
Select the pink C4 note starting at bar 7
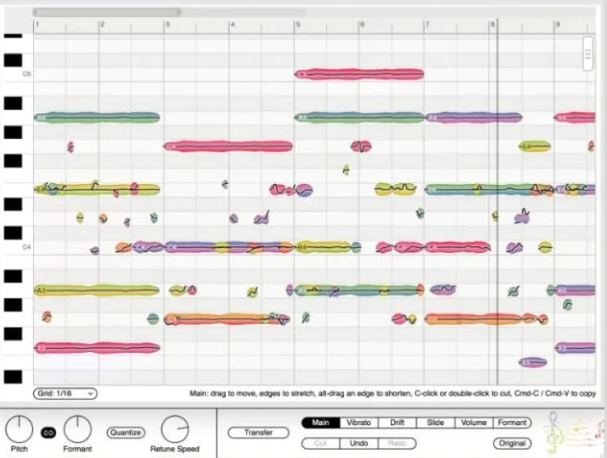click(458, 247)
